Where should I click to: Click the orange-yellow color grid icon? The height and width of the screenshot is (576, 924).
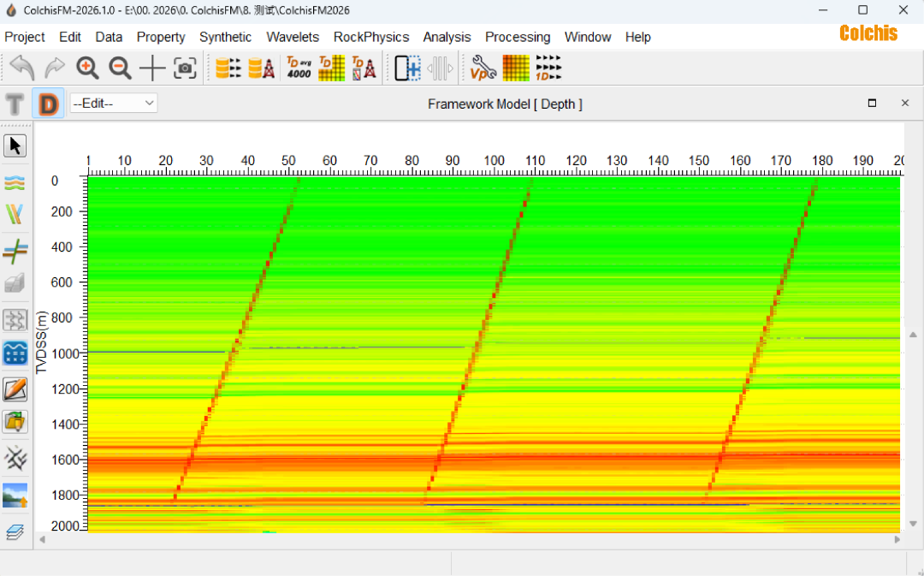tap(516, 68)
